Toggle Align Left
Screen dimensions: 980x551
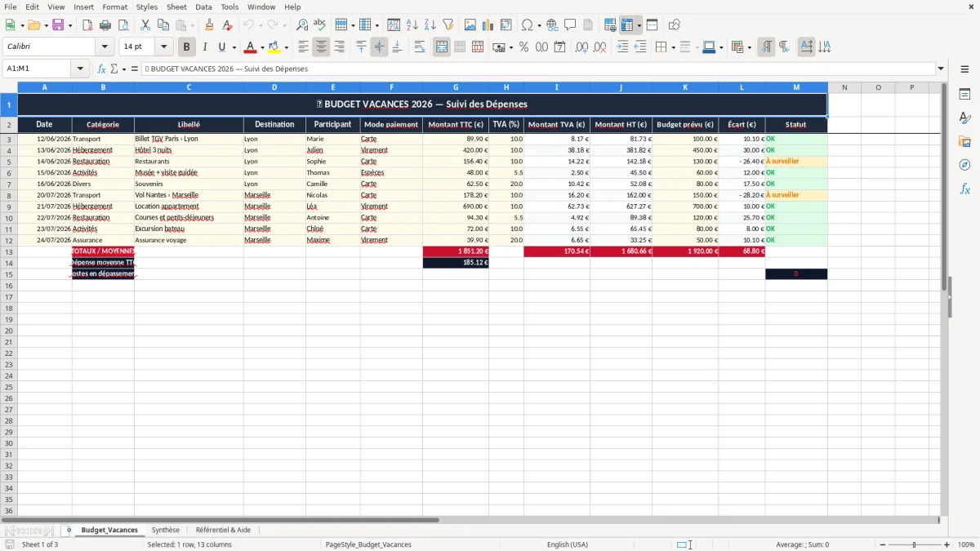tap(303, 47)
